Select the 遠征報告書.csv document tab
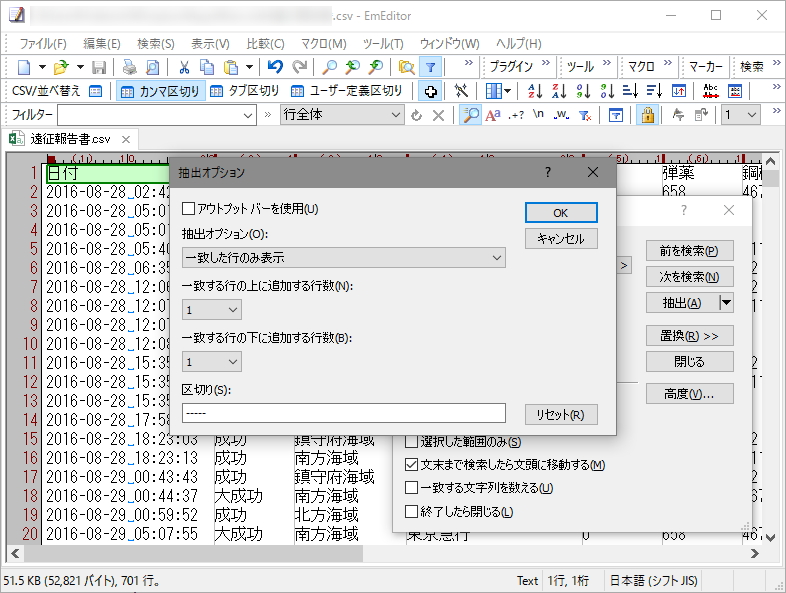 [70, 139]
